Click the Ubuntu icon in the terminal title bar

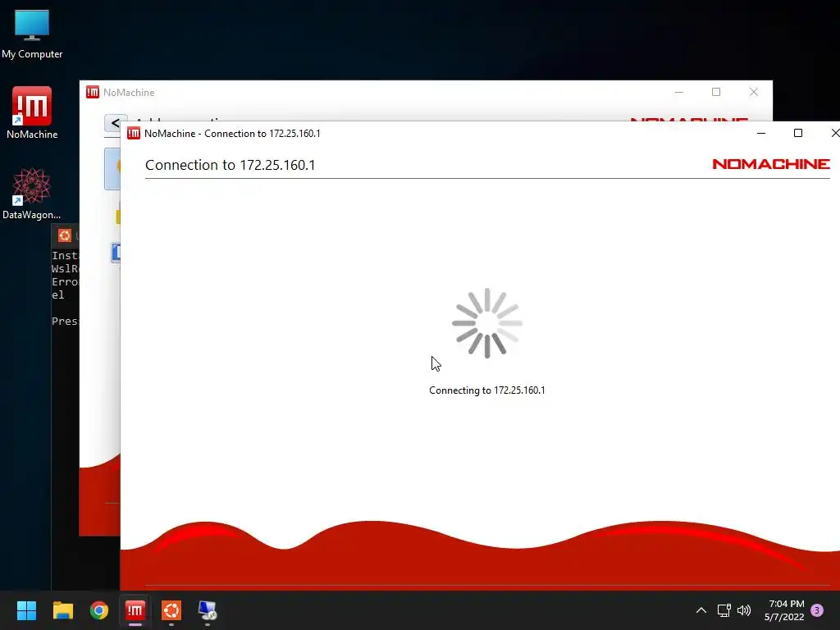click(65, 235)
